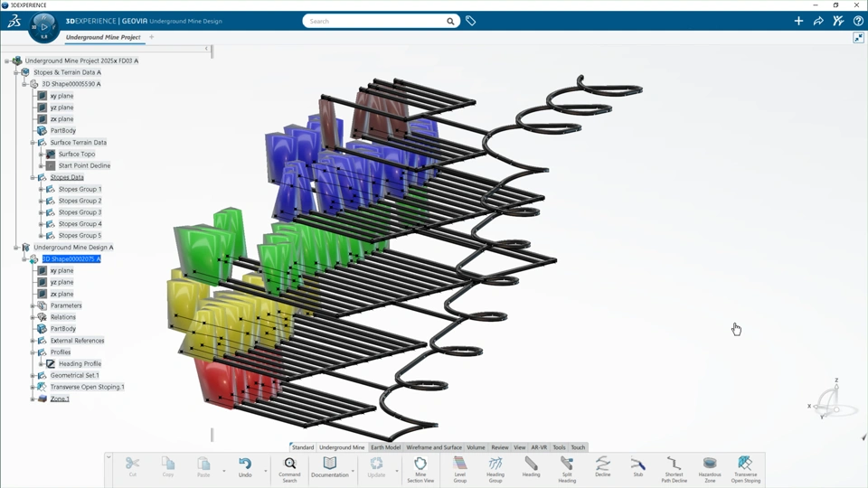Expand the Relations node
This screenshot has height=488, width=868.
pos(33,317)
